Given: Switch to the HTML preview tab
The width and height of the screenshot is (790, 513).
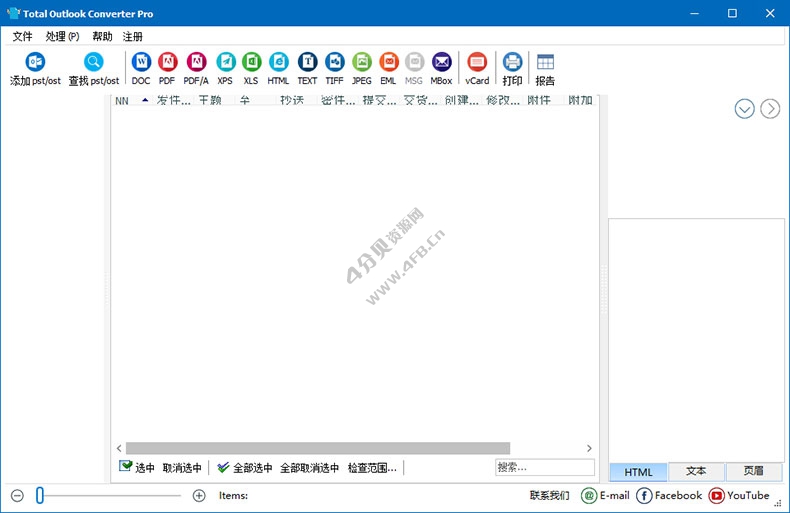Looking at the screenshot, I should [x=638, y=472].
